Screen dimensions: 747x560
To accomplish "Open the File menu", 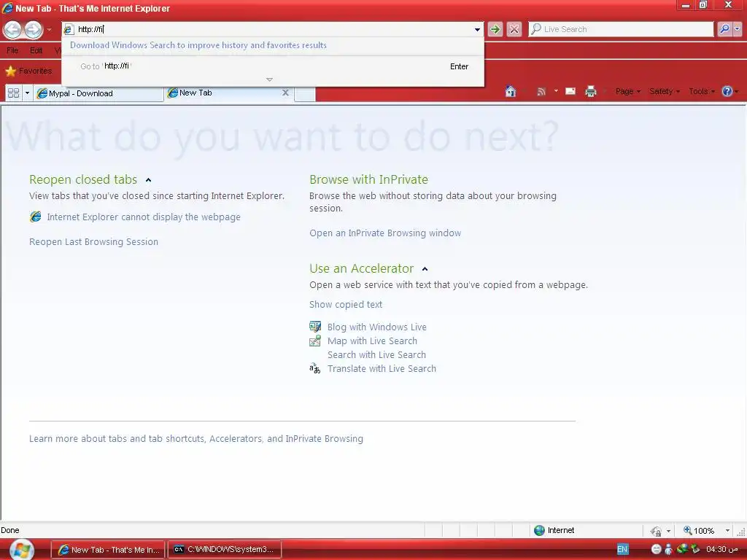I will pos(12,50).
